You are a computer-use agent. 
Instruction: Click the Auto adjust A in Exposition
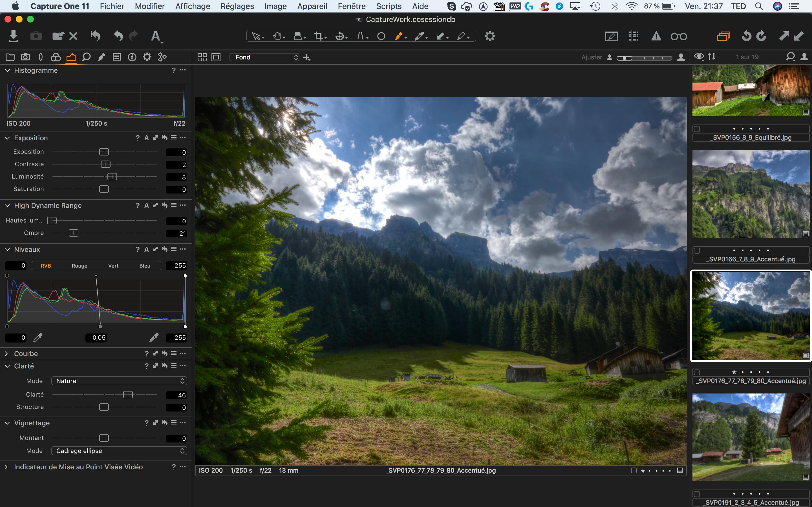tap(146, 138)
